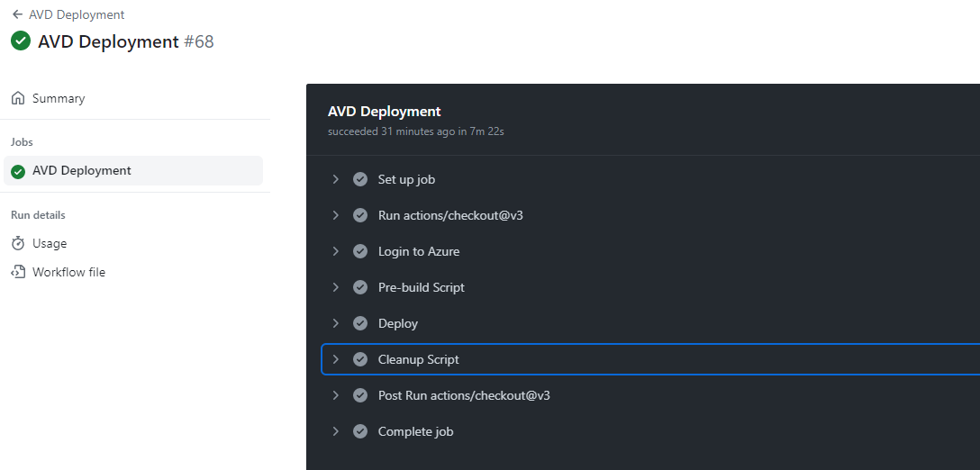Image resolution: width=980 pixels, height=470 pixels.
Task: Click the Workflow file icon
Action: (18, 272)
